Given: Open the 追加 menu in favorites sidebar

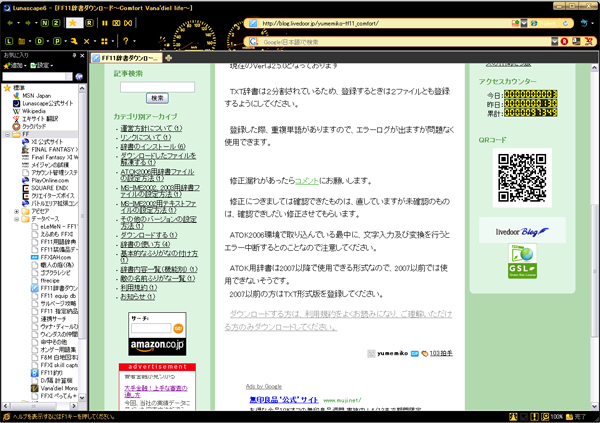Looking at the screenshot, I should pos(15,65).
